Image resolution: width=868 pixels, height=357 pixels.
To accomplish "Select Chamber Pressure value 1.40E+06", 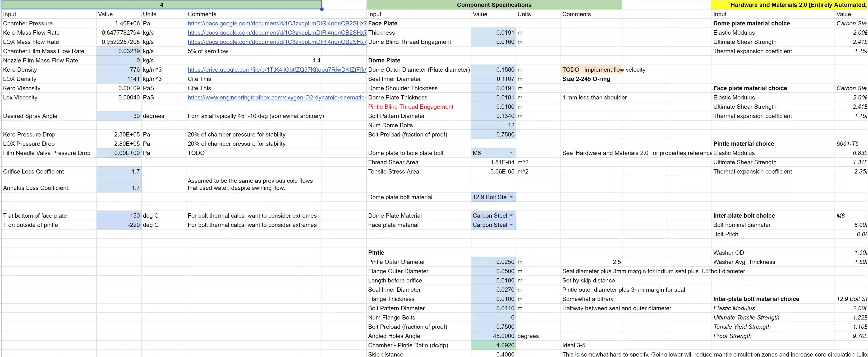I will 119,23.
